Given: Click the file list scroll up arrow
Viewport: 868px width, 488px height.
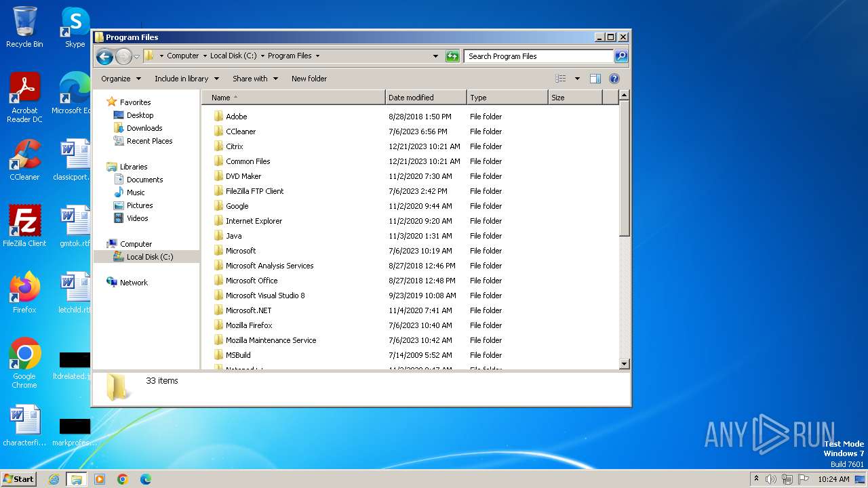Looking at the screenshot, I should [x=625, y=96].
